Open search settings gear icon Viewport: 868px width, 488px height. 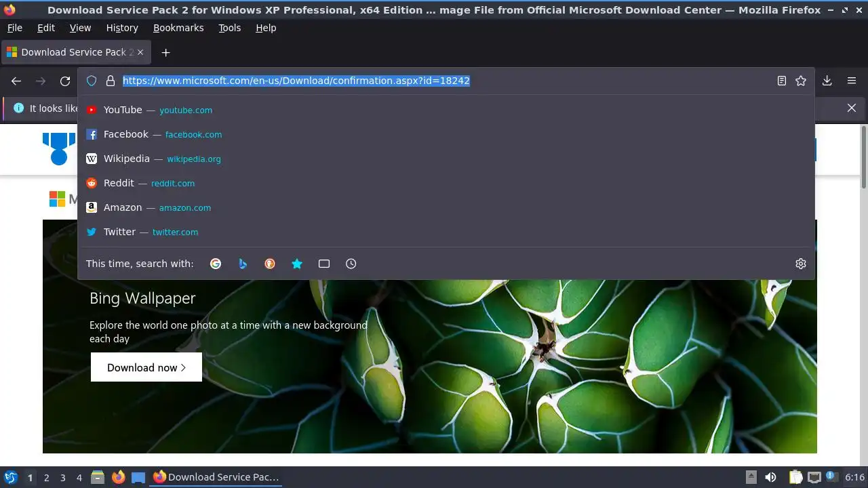pos(801,264)
